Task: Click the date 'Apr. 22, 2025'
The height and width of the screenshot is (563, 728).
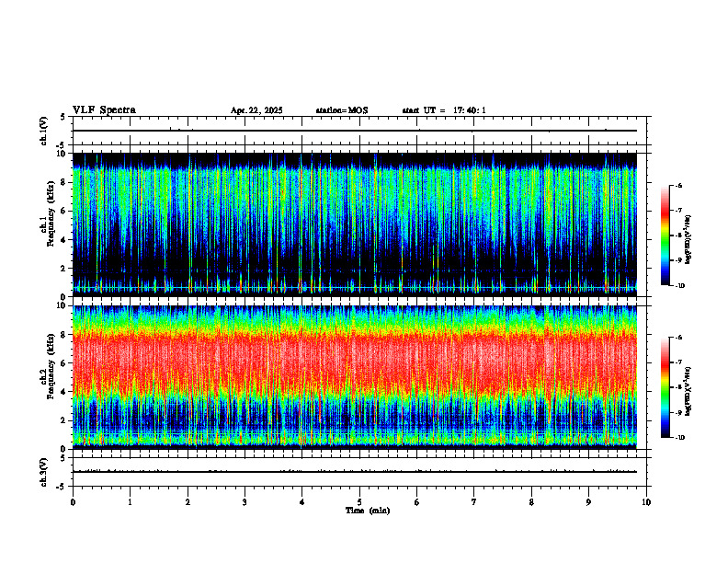Action: coord(256,110)
